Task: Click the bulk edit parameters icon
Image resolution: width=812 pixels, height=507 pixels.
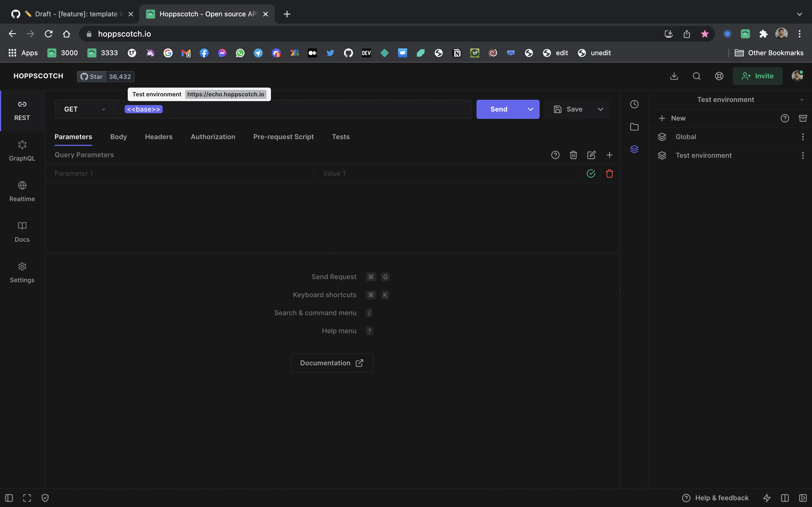Action: 591,155
